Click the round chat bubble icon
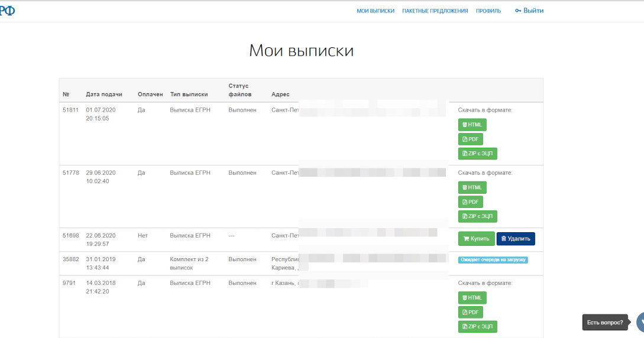 coord(640,323)
